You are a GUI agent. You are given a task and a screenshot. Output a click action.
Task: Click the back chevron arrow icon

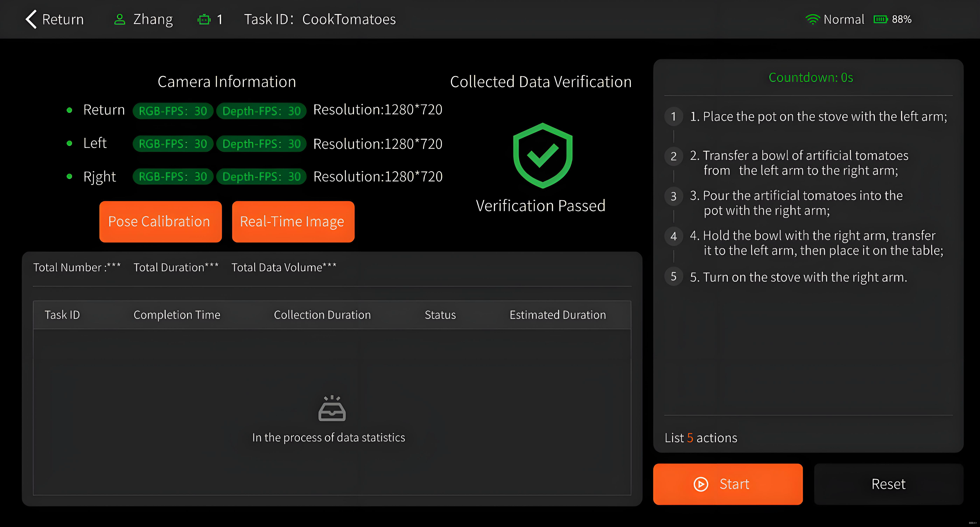tap(31, 19)
